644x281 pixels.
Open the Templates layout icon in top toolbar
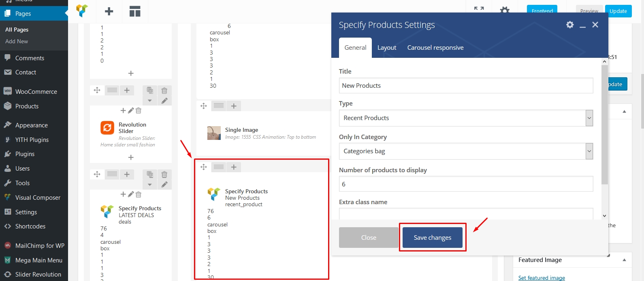[135, 11]
